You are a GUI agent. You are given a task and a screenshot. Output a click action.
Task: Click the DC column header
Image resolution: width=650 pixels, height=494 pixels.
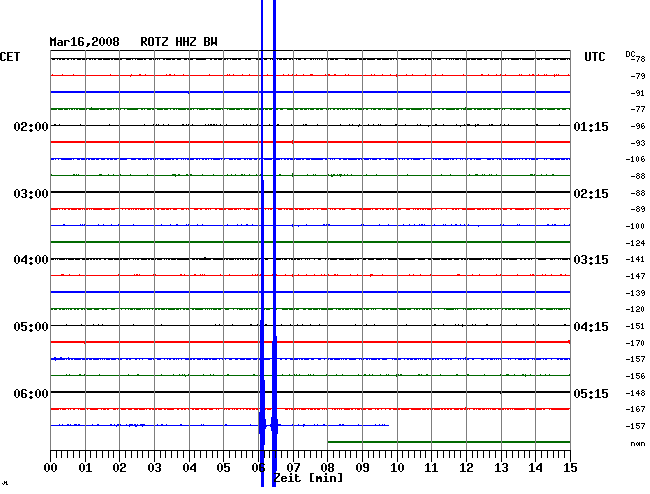tap(630, 54)
